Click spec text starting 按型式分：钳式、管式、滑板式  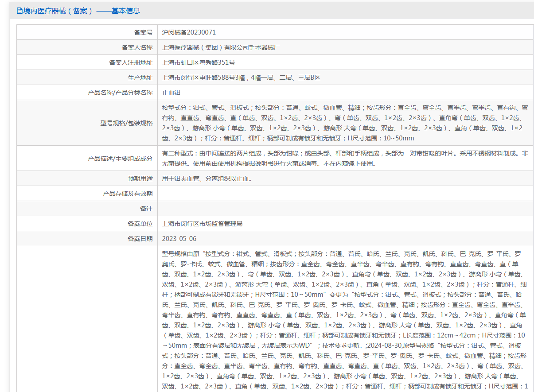345,123
